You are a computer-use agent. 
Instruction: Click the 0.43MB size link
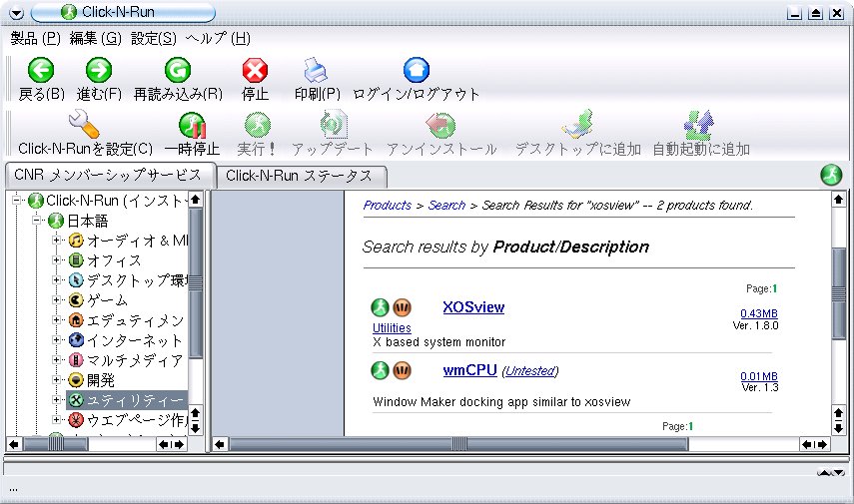coord(759,313)
